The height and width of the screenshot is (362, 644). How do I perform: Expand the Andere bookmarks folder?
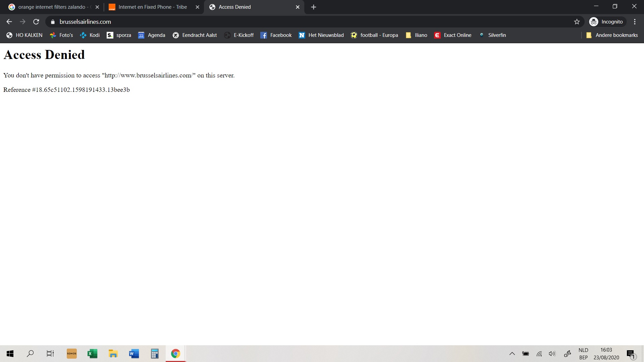612,35
